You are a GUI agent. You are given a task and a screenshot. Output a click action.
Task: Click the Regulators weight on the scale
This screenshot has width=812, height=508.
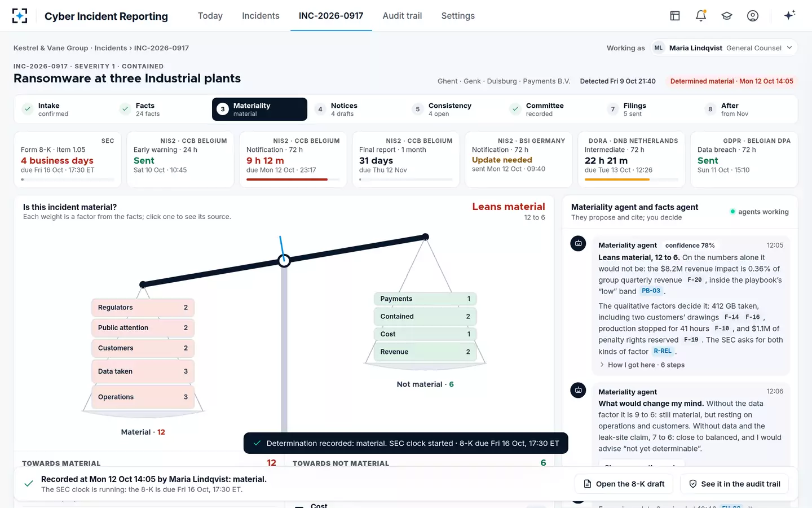[143, 308]
